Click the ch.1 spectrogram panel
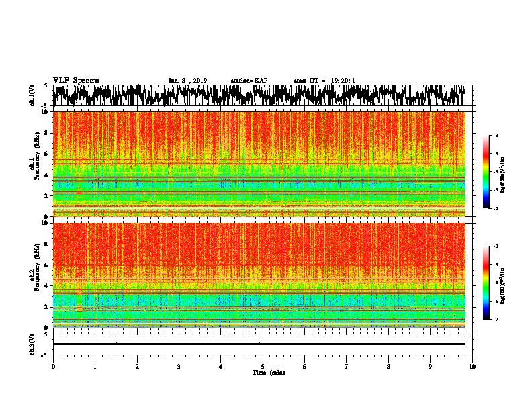Image resolution: width=532 pixels, height=411 pixels. 259,164
